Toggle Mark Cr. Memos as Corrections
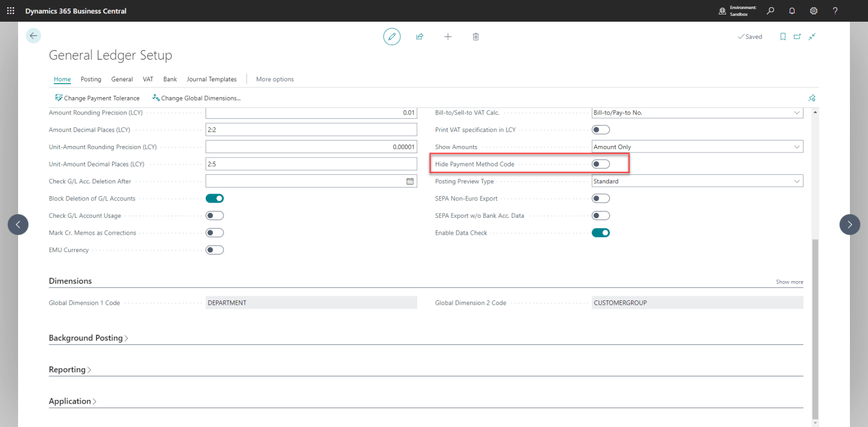 coord(215,233)
